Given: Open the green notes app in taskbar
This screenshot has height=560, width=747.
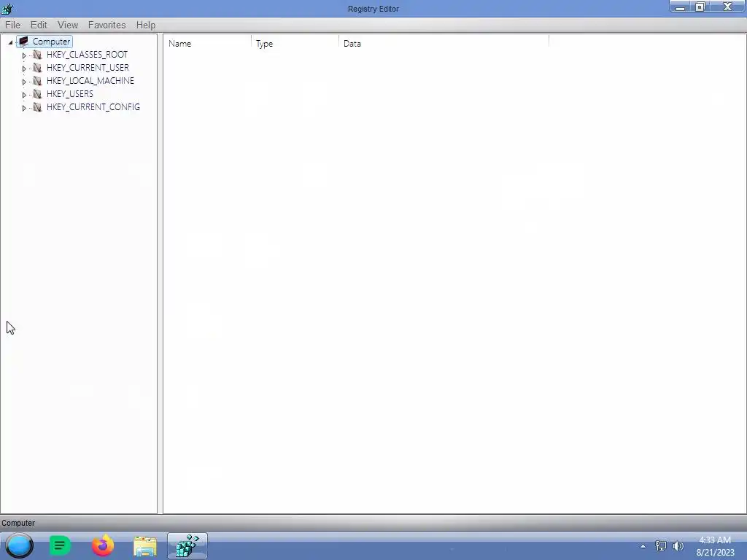Looking at the screenshot, I should (60, 545).
